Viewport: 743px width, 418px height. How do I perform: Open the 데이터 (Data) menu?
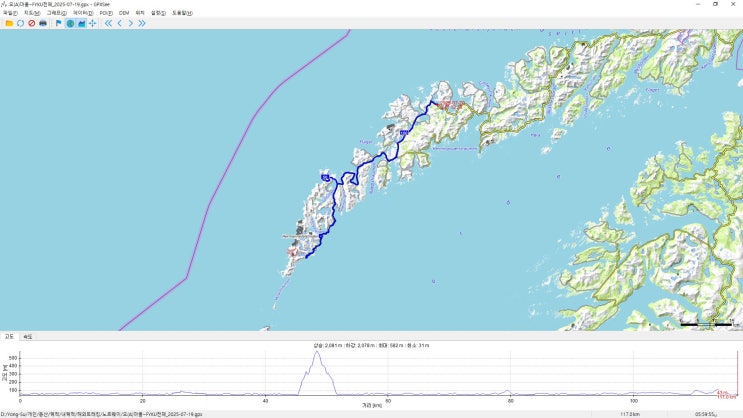pyautogui.click(x=83, y=13)
